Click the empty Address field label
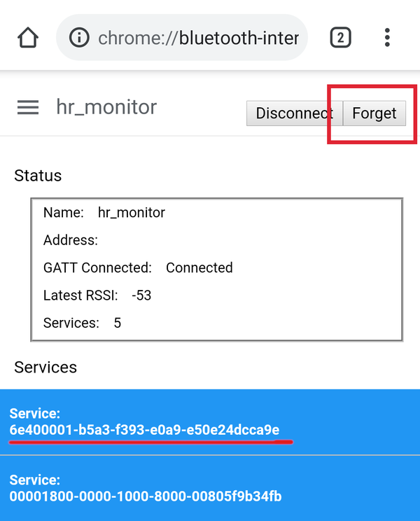Screen dimensions: 420x521 [x=71, y=240]
